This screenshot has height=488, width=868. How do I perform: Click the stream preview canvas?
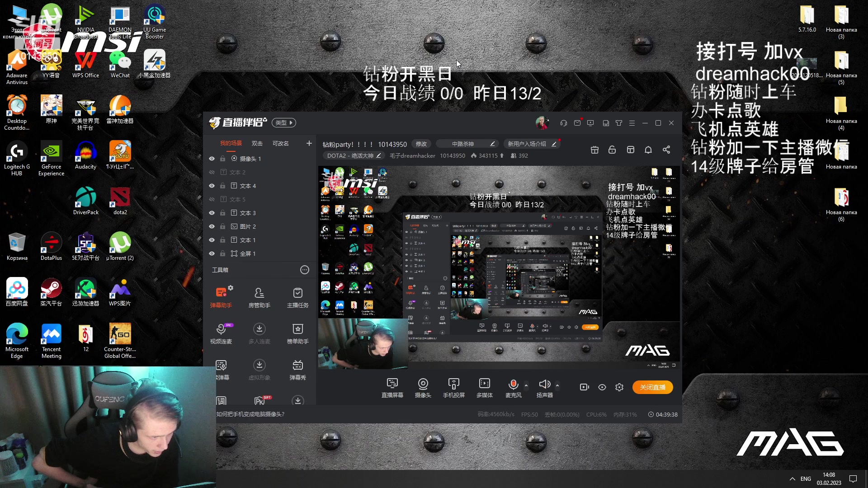(499, 267)
